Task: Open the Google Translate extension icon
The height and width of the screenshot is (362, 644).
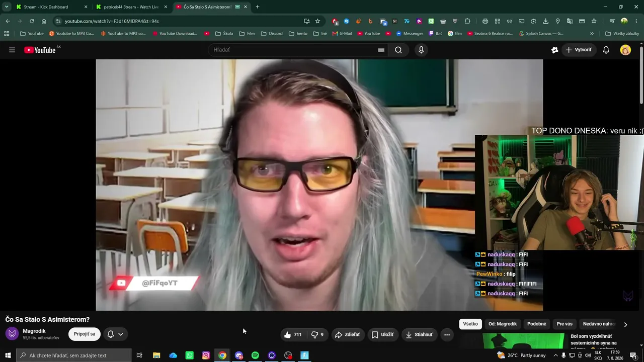Action: click(570, 21)
